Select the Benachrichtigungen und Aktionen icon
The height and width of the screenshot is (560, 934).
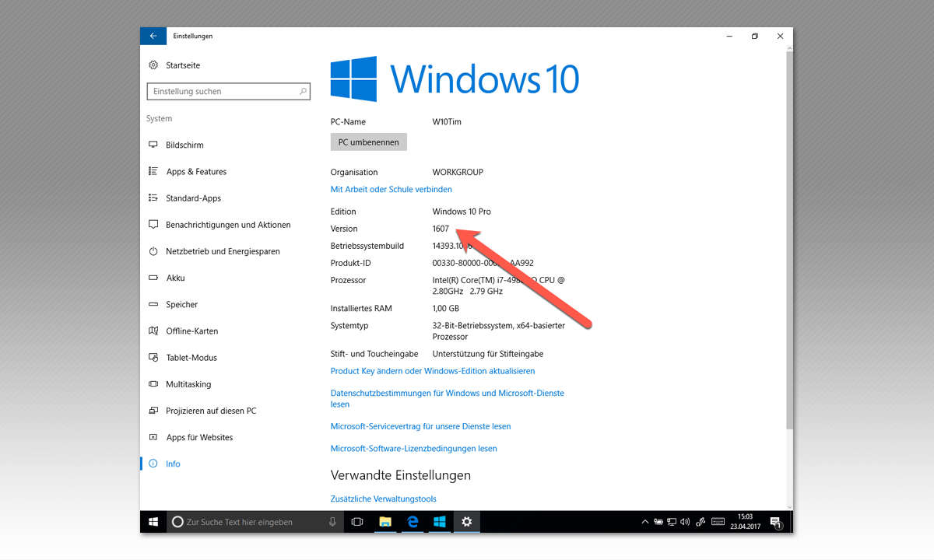coord(153,225)
